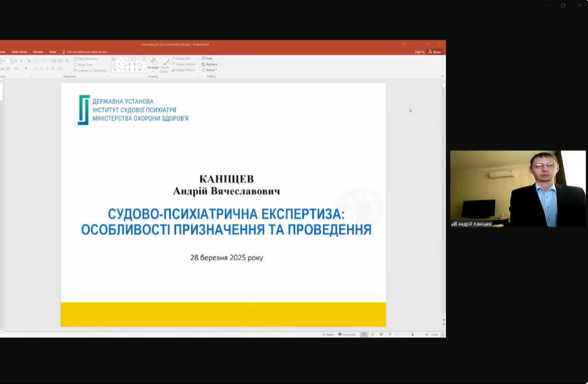Open the Slide Show tab
The width and height of the screenshot is (588, 384).
(x=19, y=52)
